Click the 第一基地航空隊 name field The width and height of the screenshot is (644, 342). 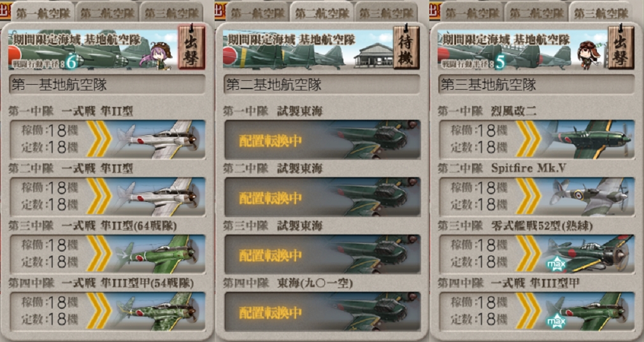(107, 85)
